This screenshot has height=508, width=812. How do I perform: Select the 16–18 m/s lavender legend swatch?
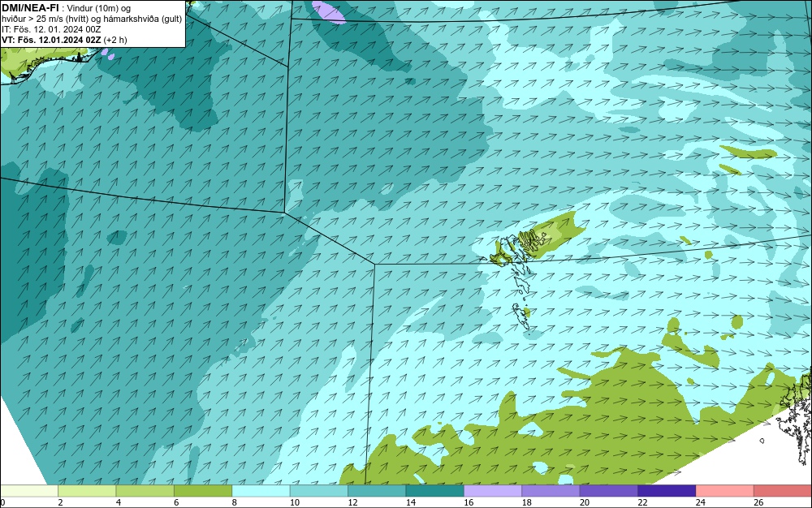click(x=493, y=491)
